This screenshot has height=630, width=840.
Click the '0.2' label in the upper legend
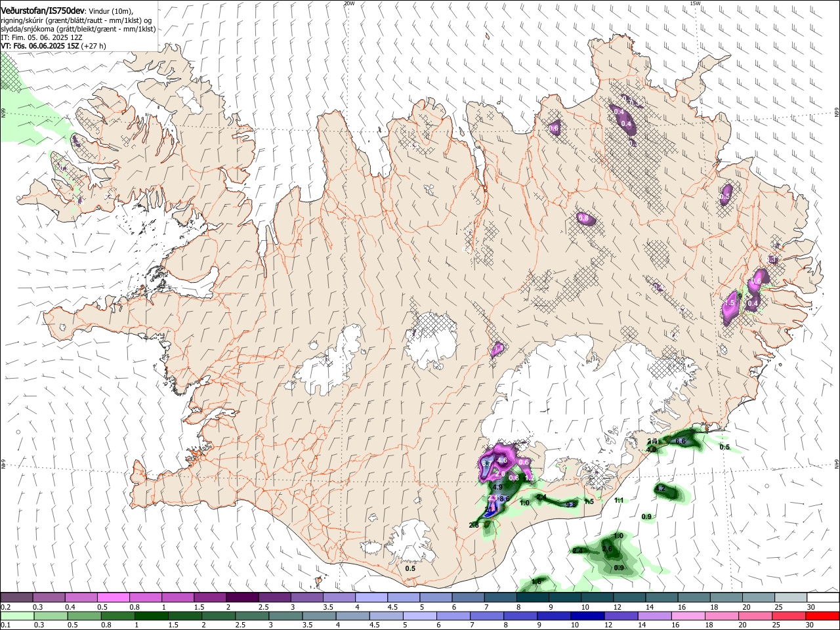tap(5, 607)
